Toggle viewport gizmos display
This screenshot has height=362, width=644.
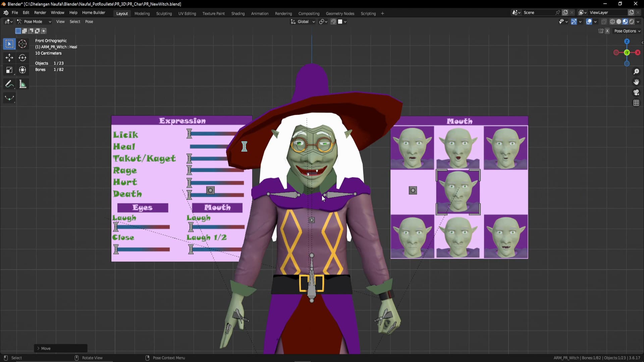574,21
